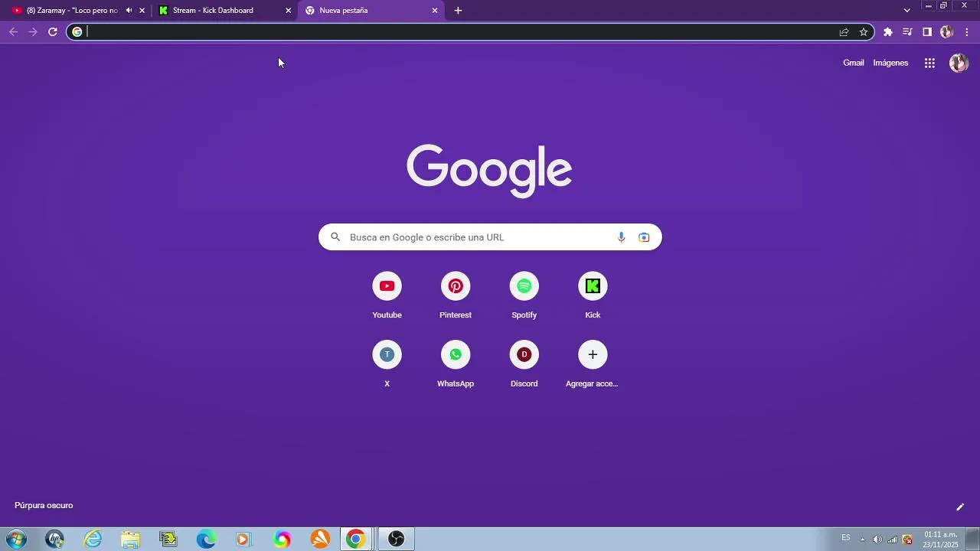Open Windows Explorer folder icon in taskbar

pyautogui.click(x=130, y=539)
